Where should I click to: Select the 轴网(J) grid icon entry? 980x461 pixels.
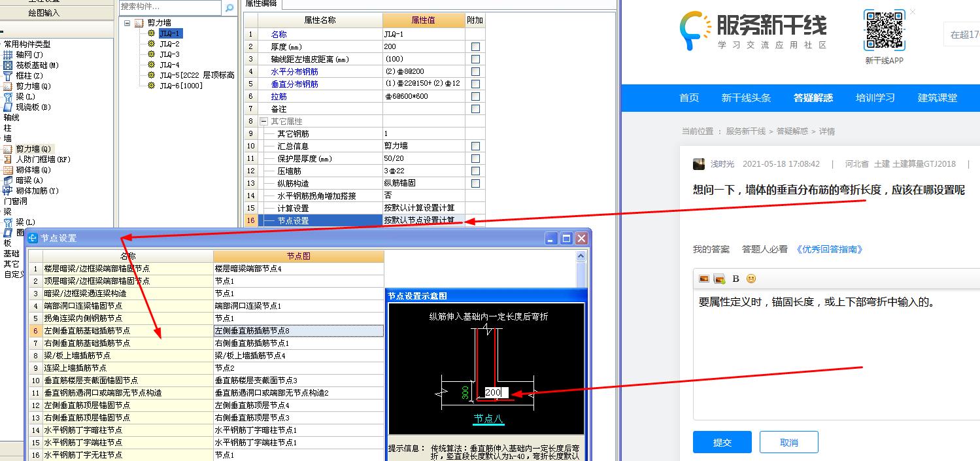coord(22,55)
